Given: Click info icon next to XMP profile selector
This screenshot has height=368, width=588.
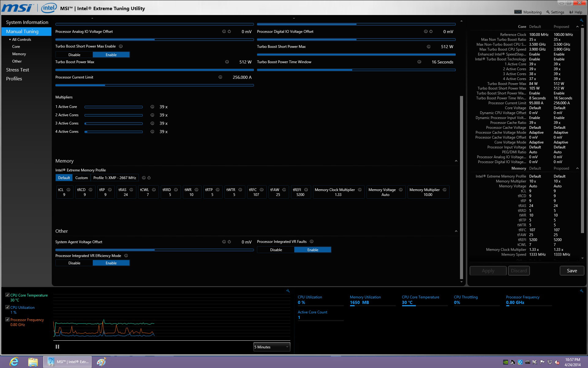Looking at the screenshot, I should click(x=144, y=178).
